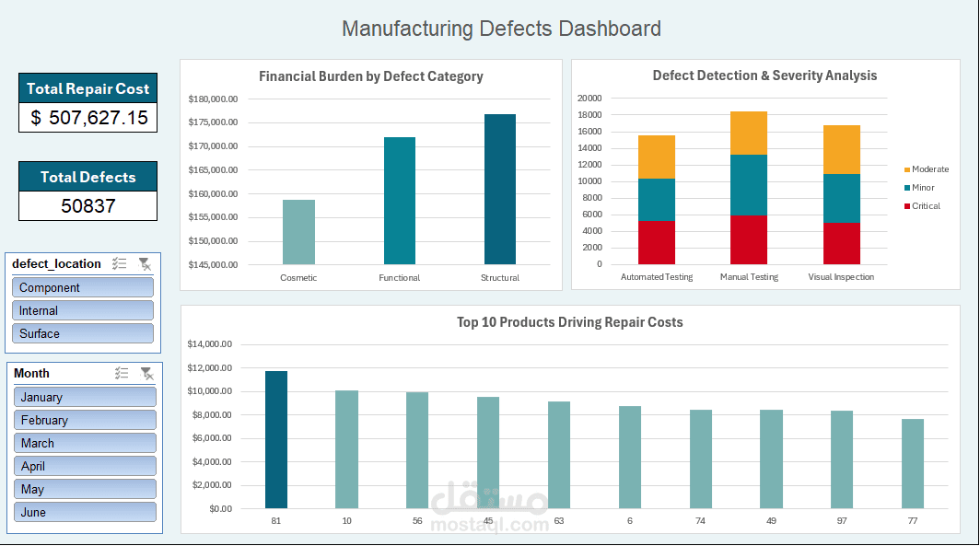Image resolution: width=980 pixels, height=546 pixels.
Task: Select Component in defect_location slicer
Action: click(83, 287)
